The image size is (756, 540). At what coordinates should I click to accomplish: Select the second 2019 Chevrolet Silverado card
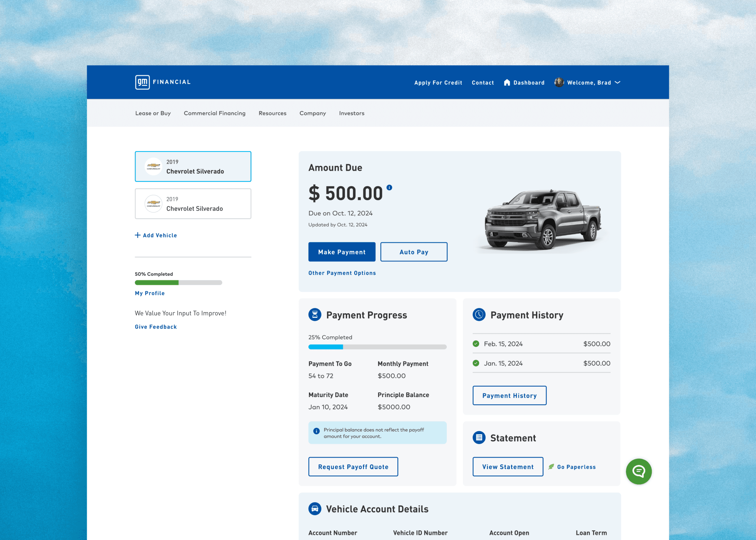pyautogui.click(x=193, y=204)
